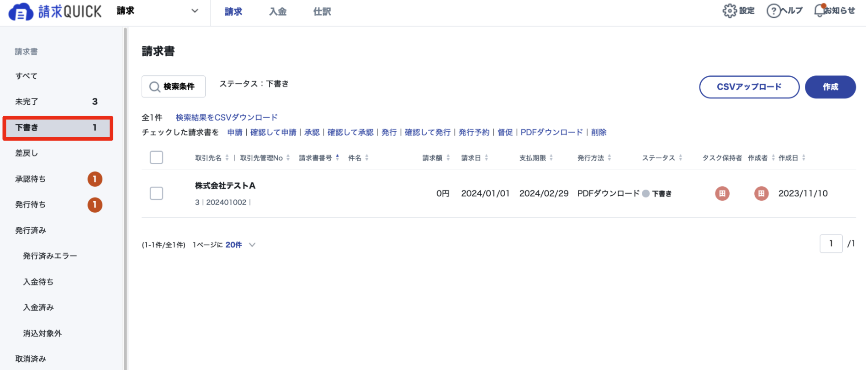The image size is (868, 370).
Task: Click the タスク保持者 avatar icon in row
Action: tap(722, 193)
